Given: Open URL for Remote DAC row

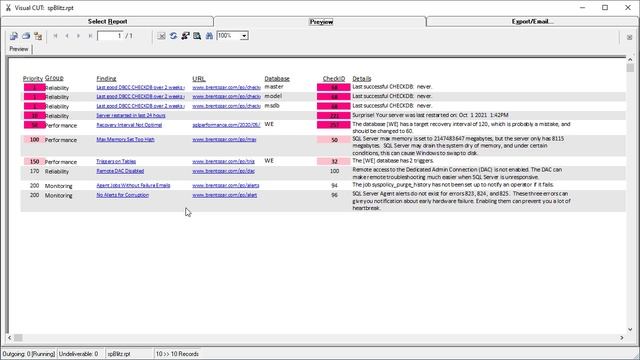Looking at the screenshot, I should coord(223,171).
